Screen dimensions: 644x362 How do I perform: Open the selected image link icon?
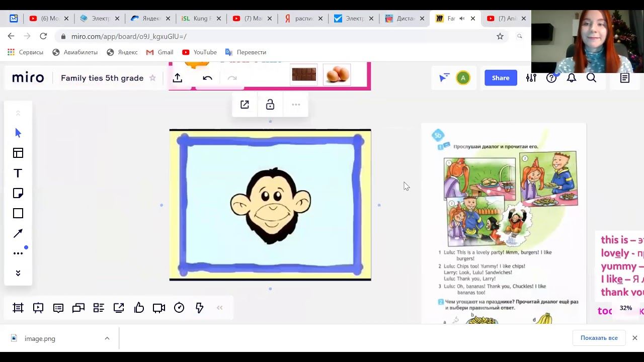point(245,105)
